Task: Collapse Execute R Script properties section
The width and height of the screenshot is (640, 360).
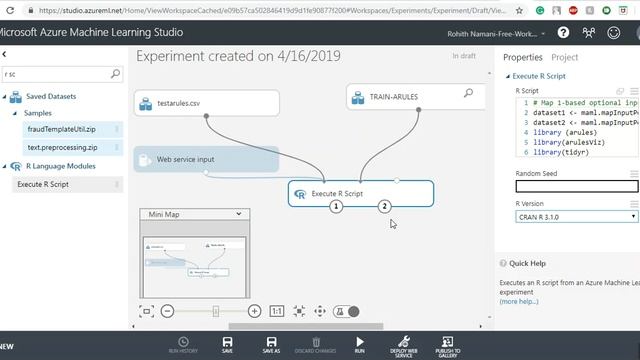Action: click(x=508, y=76)
